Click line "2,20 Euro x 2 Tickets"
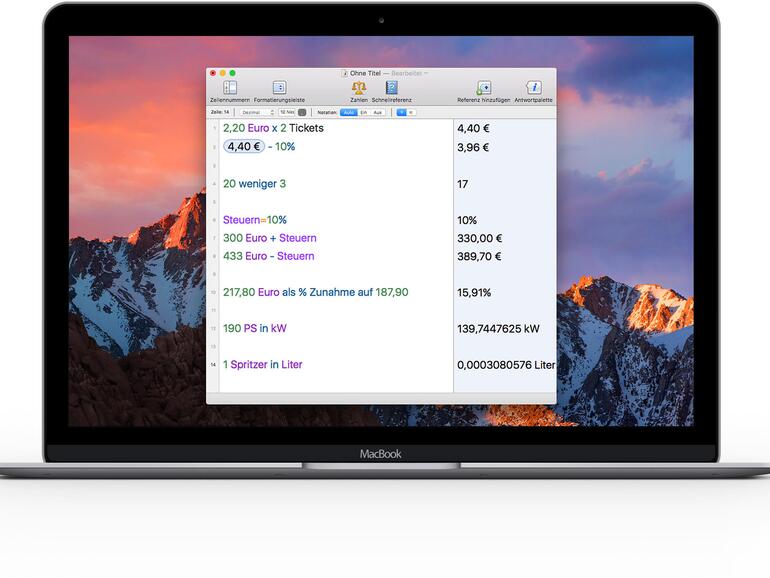Viewport: 770px width, 578px height. pos(273,128)
